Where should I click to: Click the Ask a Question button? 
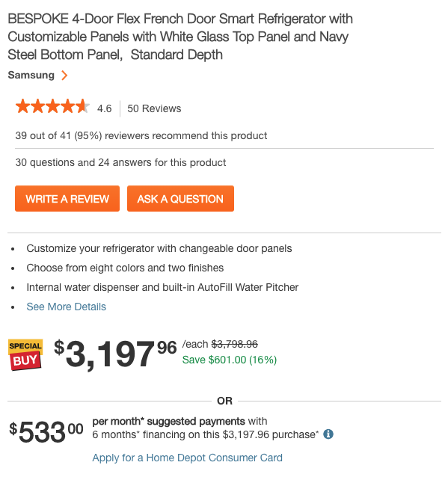[180, 199]
